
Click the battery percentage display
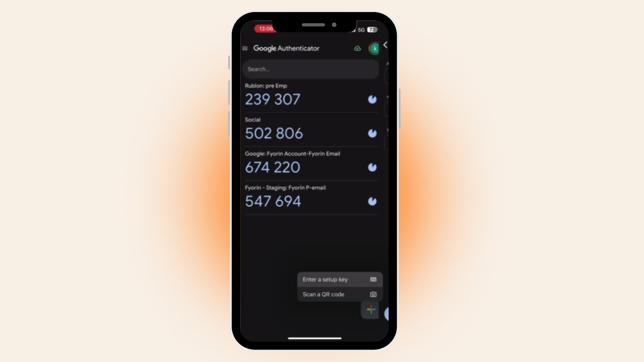pyautogui.click(x=372, y=29)
